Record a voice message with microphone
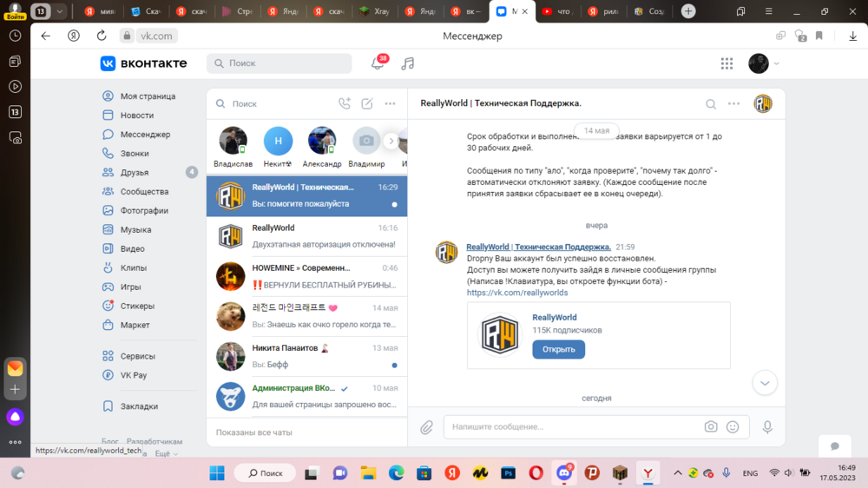 pyautogui.click(x=767, y=426)
